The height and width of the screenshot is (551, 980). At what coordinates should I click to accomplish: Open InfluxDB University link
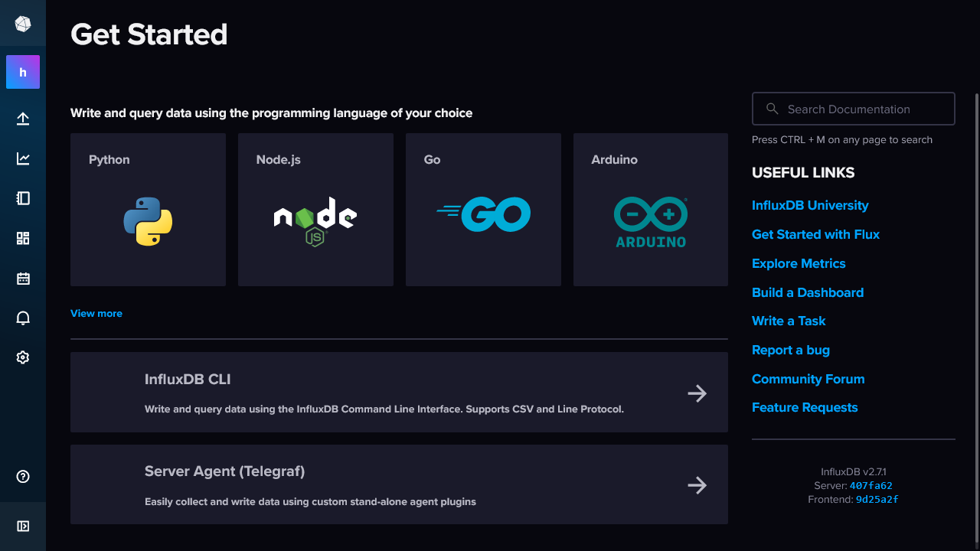[810, 206]
